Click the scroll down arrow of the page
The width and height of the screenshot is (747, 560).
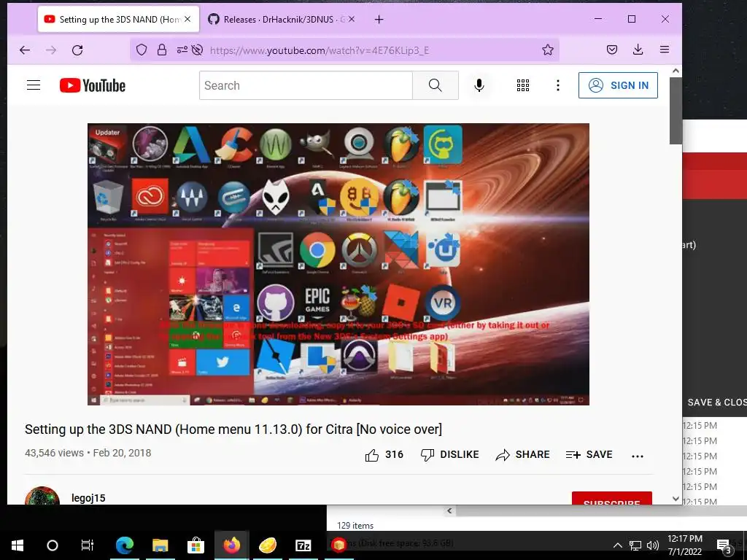coord(676,498)
